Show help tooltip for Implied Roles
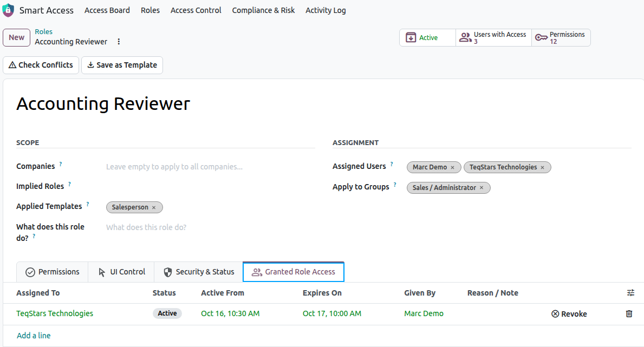Screen dimensions: 644x347 click(69, 185)
